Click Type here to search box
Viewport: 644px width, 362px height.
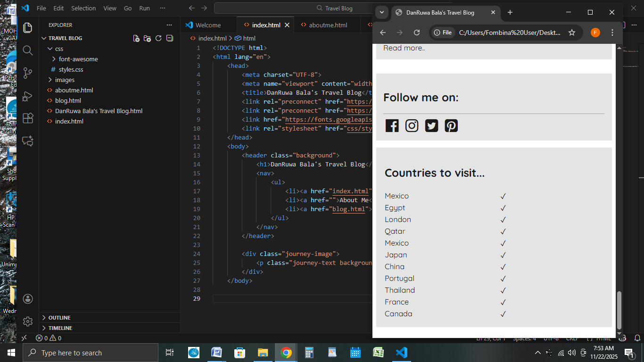[x=91, y=353]
